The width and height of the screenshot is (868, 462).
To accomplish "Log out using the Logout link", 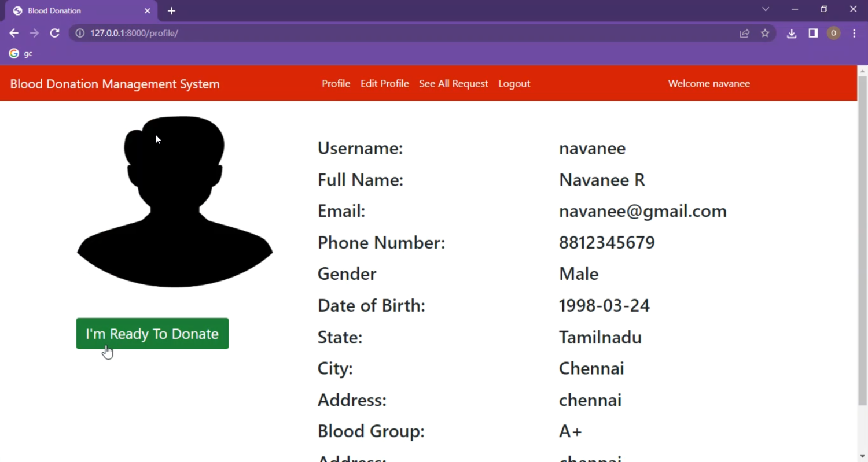I will tap(514, 84).
